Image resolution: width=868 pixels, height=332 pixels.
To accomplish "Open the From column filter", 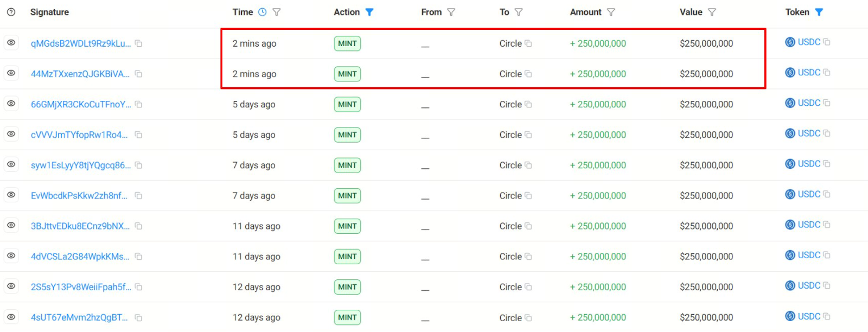I will point(451,12).
